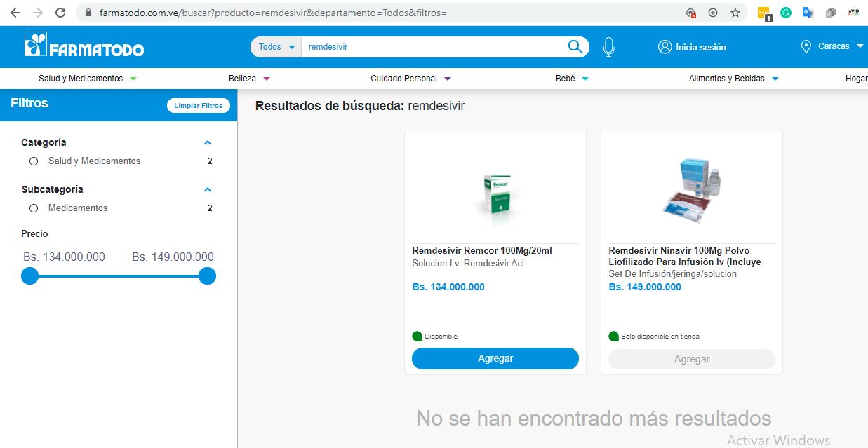This screenshot has width=868, height=448.
Task: Expand Salud y Medicamentos menu
Action: 88,79
